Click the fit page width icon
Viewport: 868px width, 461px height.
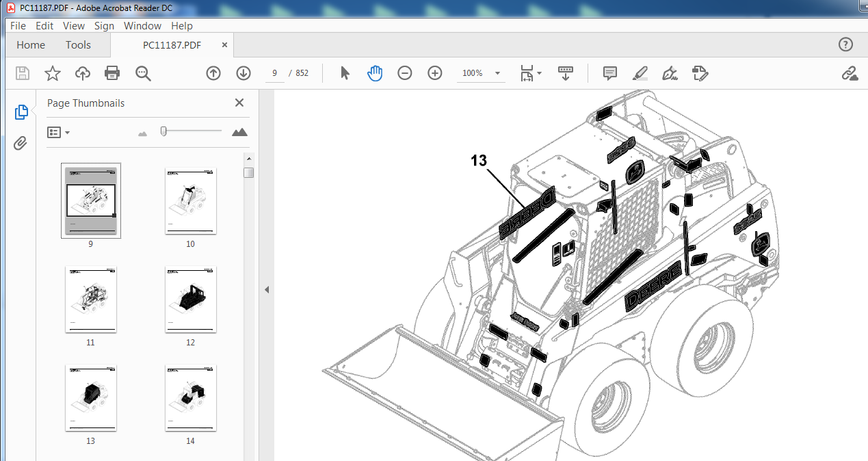tap(526, 73)
